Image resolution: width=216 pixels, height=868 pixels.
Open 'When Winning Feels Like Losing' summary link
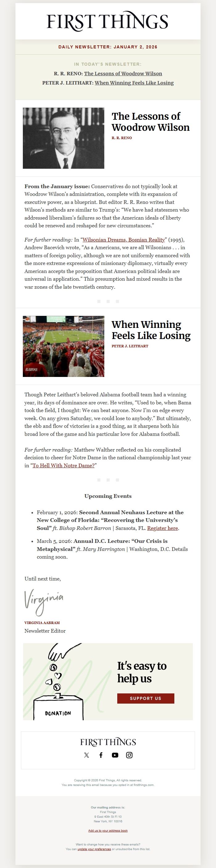(134, 83)
